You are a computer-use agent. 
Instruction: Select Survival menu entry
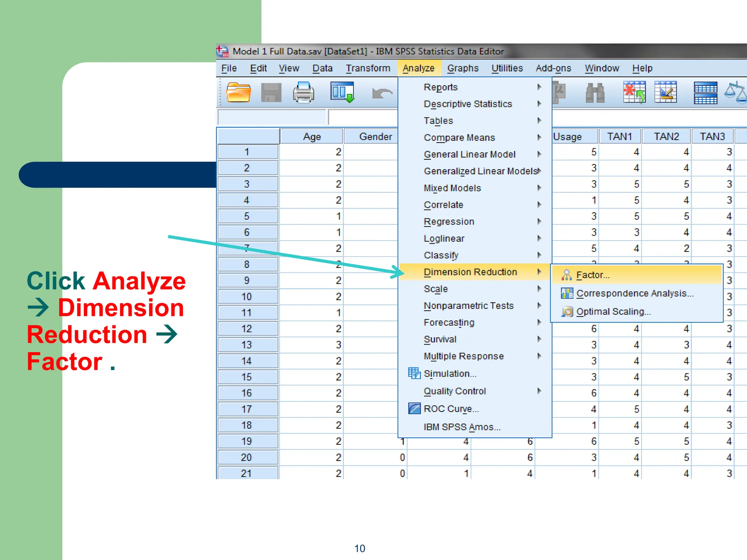pos(475,339)
